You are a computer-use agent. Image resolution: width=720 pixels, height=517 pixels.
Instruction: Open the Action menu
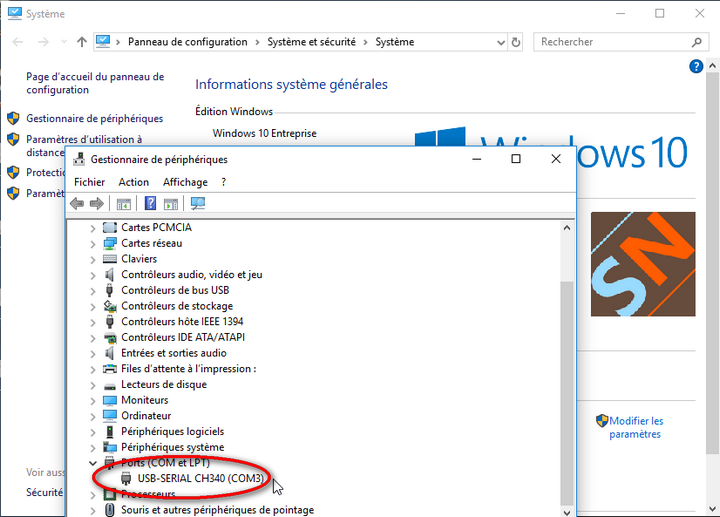(134, 182)
